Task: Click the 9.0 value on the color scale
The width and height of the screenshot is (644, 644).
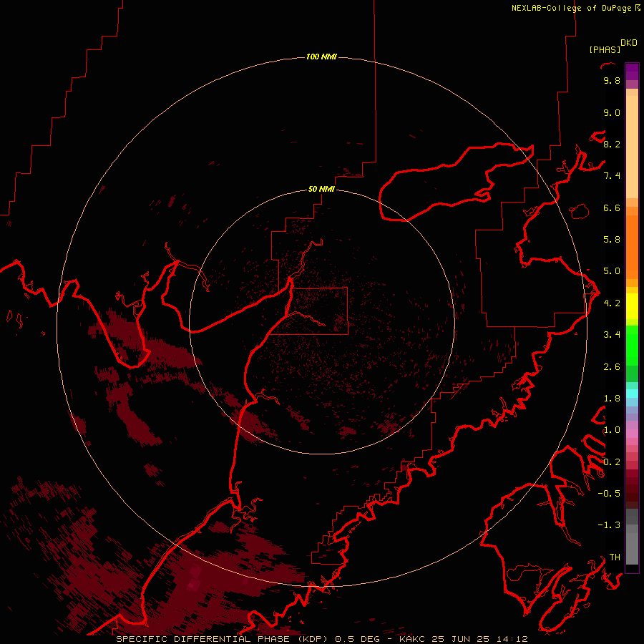Action: pyautogui.click(x=612, y=112)
